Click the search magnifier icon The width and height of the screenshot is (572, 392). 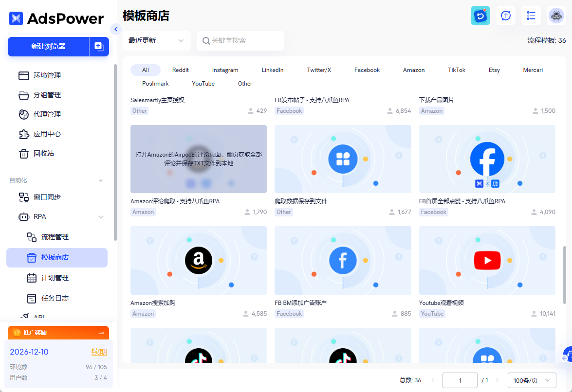[x=206, y=41]
